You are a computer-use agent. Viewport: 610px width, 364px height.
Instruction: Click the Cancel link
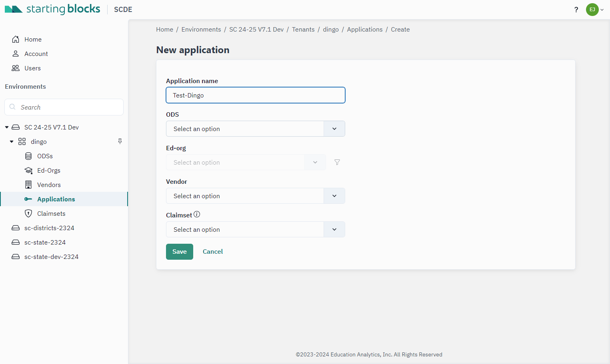pyautogui.click(x=213, y=252)
